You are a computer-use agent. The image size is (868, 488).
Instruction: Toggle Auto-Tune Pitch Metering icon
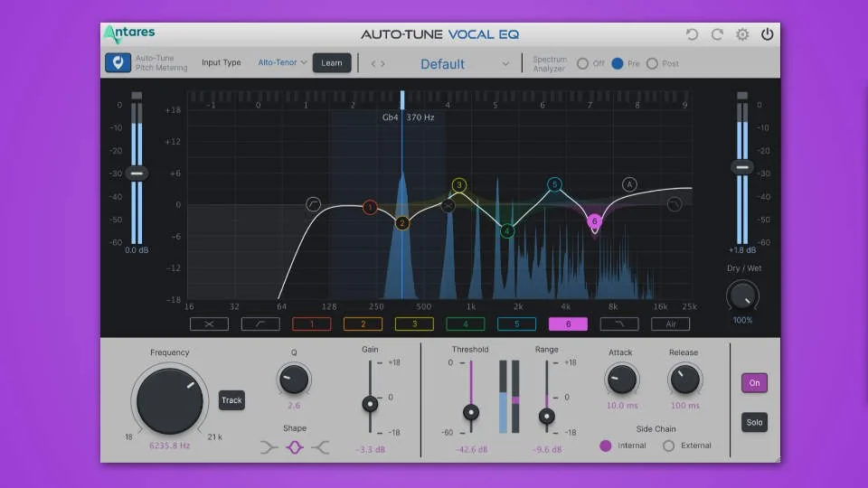118,62
